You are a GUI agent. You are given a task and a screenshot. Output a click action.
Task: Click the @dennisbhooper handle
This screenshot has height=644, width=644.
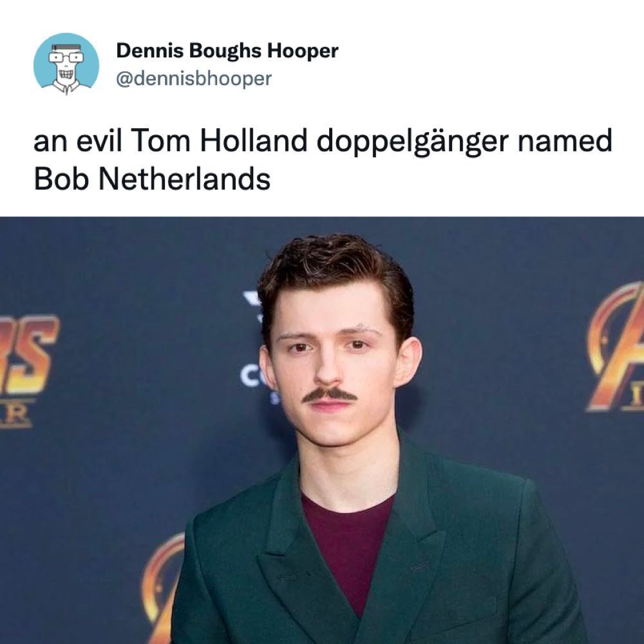pos(194,78)
